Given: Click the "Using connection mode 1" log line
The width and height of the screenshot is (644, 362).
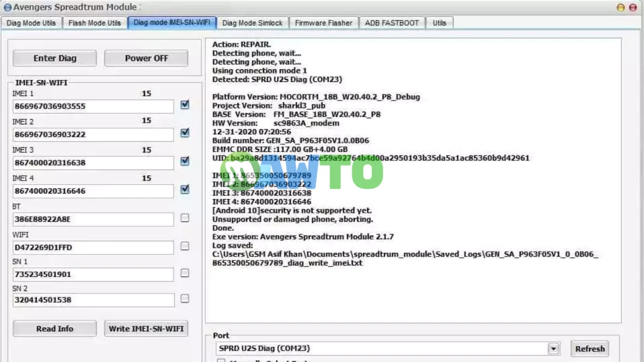Looking at the screenshot, I should (260, 70).
